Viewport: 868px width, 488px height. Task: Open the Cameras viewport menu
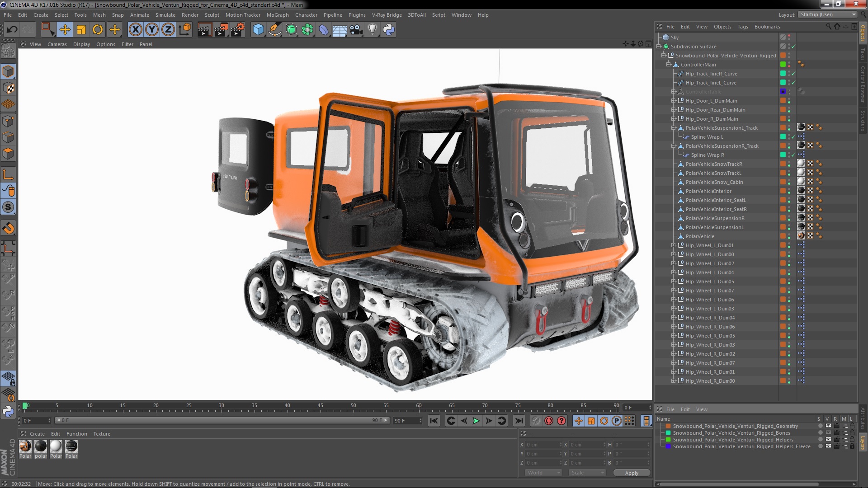tap(57, 44)
